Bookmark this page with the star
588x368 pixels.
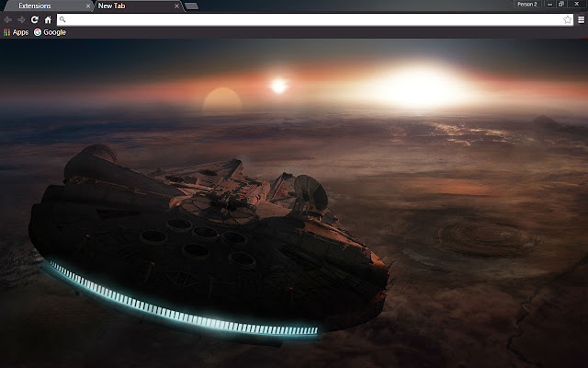(x=568, y=19)
